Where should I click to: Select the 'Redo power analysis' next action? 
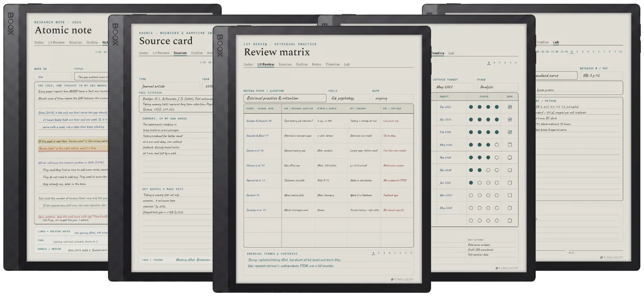[479, 245]
